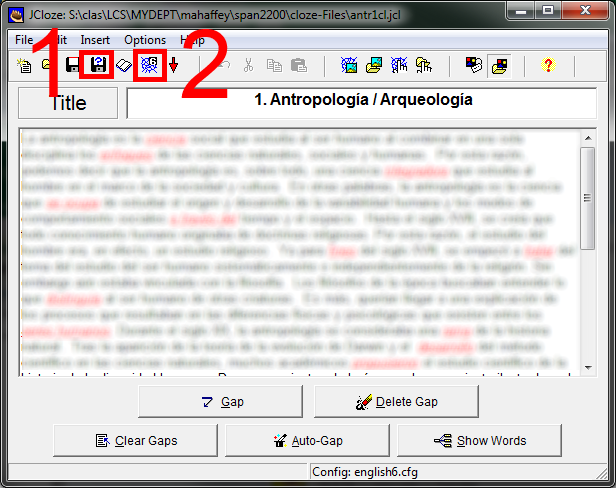The height and width of the screenshot is (488, 616).
Task: Click the New file icon
Action: point(24,66)
